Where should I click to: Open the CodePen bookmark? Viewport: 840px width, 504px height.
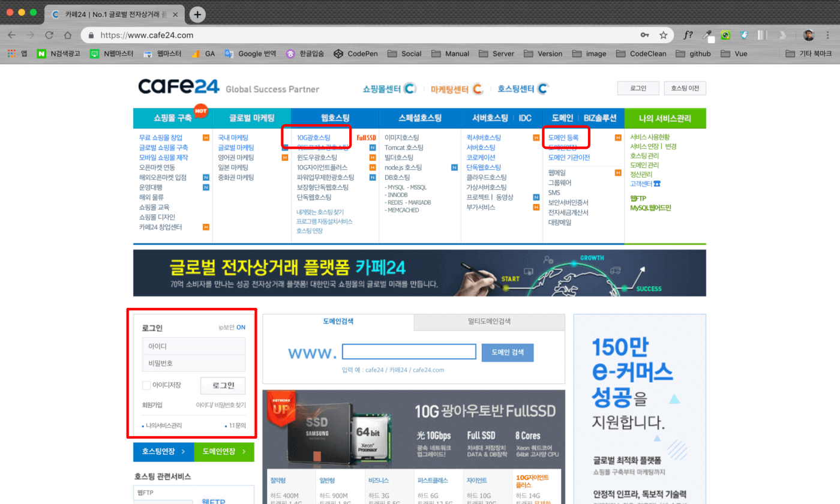point(356,53)
